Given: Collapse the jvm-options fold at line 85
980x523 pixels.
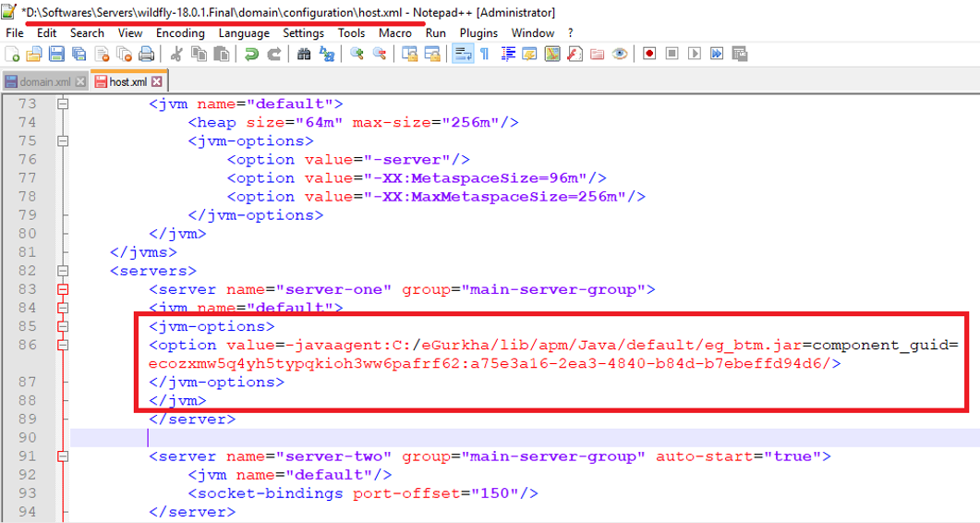Looking at the screenshot, I should 63,326.
